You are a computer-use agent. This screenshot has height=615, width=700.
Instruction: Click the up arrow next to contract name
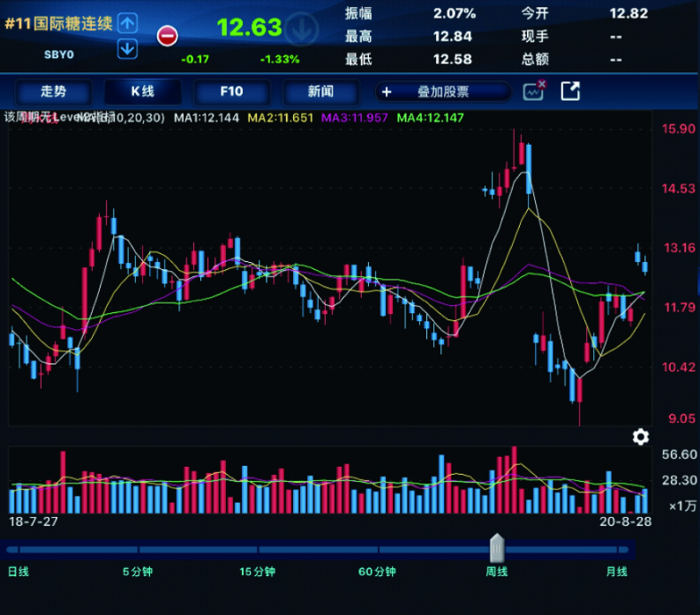pyautogui.click(x=128, y=23)
